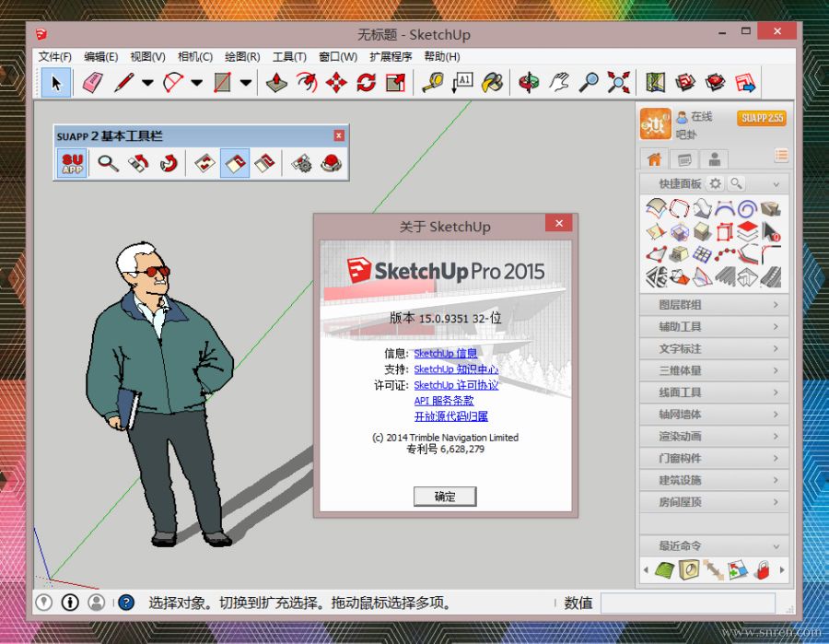The image size is (829, 644).
Task: Click the red dome button in SUAPP toolbar
Action: (332, 163)
